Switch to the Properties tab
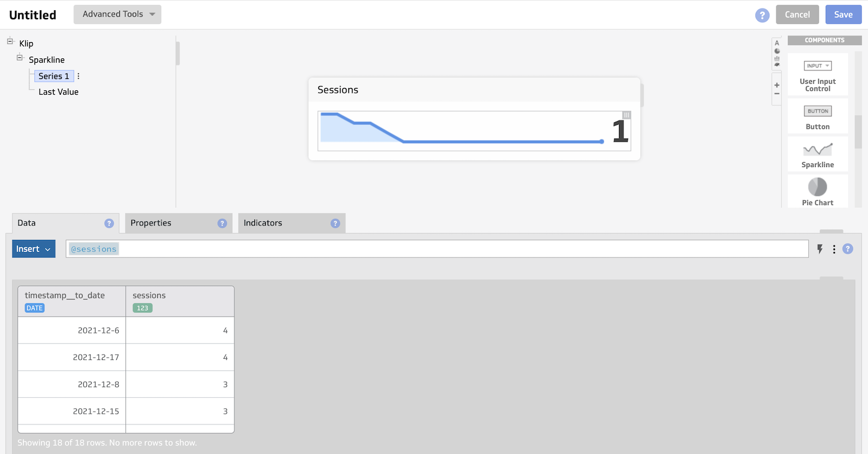Image resolution: width=868 pixels, height=454 pixels. point(178,223)
